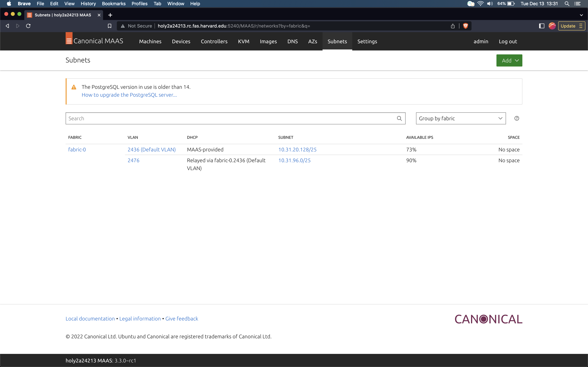Click the How to upgrade PostgreSQL link
Screen dimensions: 588x367
point(129,95)
